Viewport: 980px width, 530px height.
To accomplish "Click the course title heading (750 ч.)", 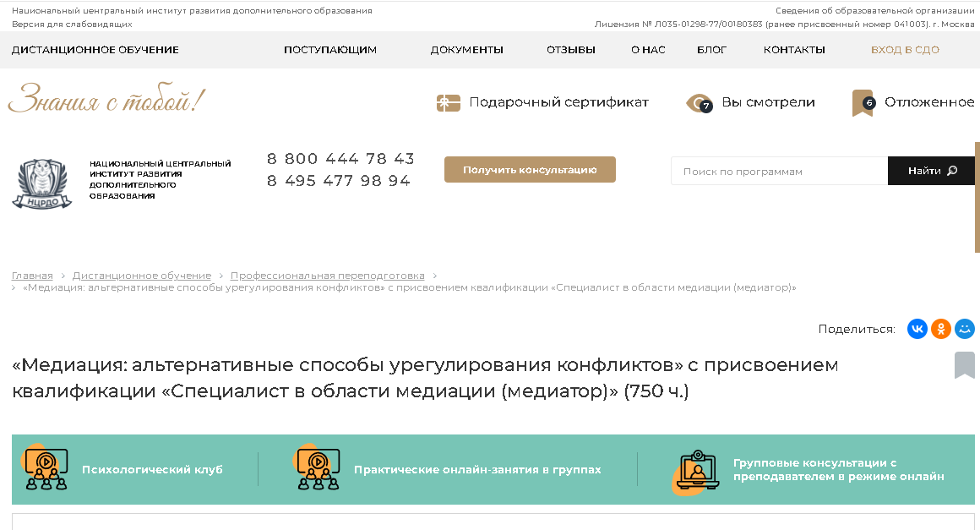I will tap(425, 378).
